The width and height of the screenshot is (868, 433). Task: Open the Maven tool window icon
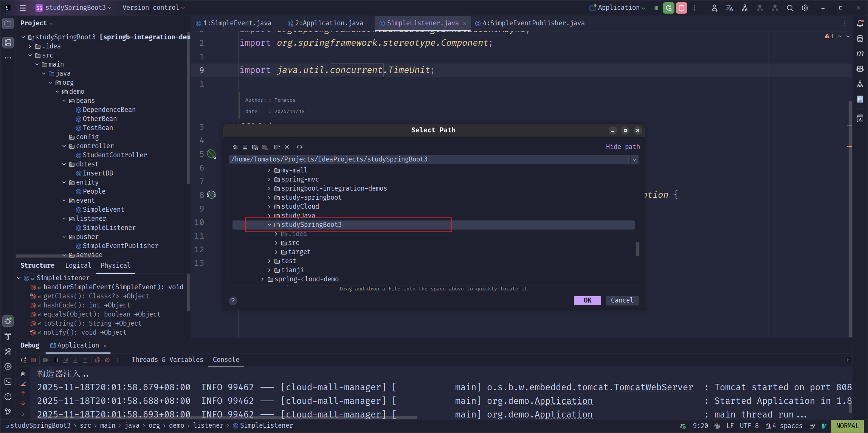point(860,54)
